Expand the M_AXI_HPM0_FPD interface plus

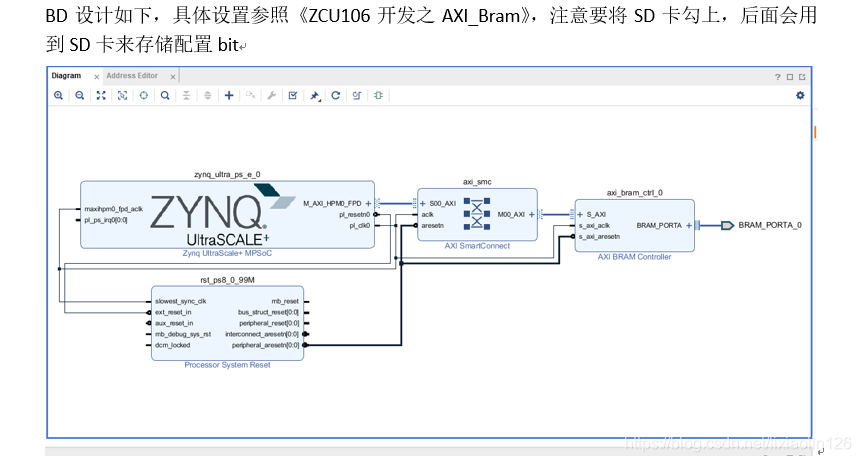368,203
